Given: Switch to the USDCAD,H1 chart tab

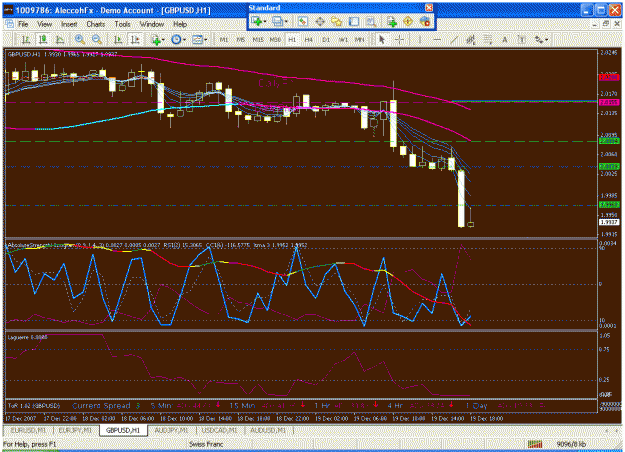Looking at the screenshot, I should pos(220,430).
